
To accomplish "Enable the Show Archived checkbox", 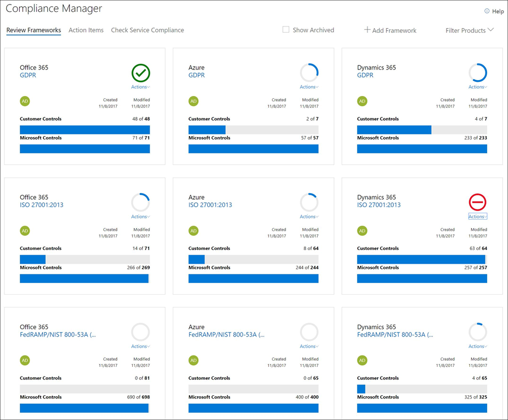I will (286, 29).
